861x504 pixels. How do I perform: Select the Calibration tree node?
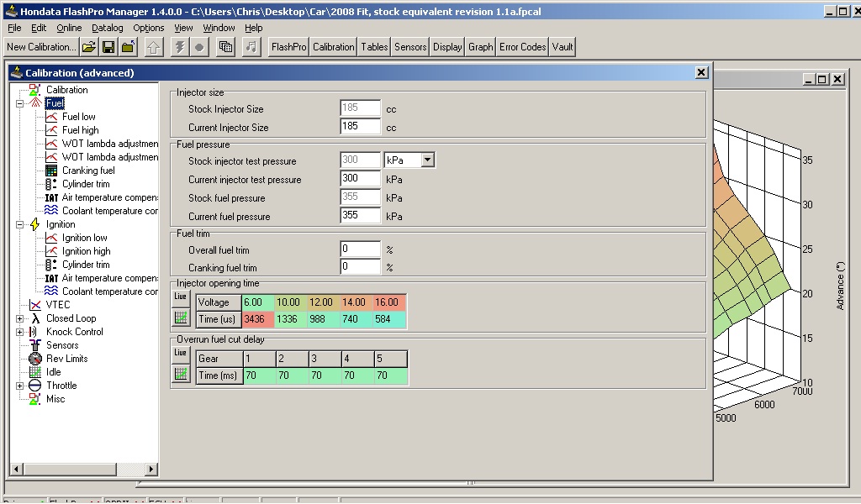click(x=66, y=90)
